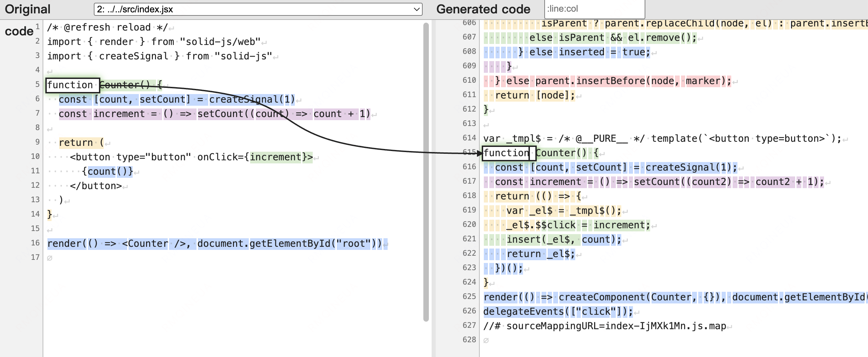Click "createComponent(" in generated line 625

pos(604,297)
